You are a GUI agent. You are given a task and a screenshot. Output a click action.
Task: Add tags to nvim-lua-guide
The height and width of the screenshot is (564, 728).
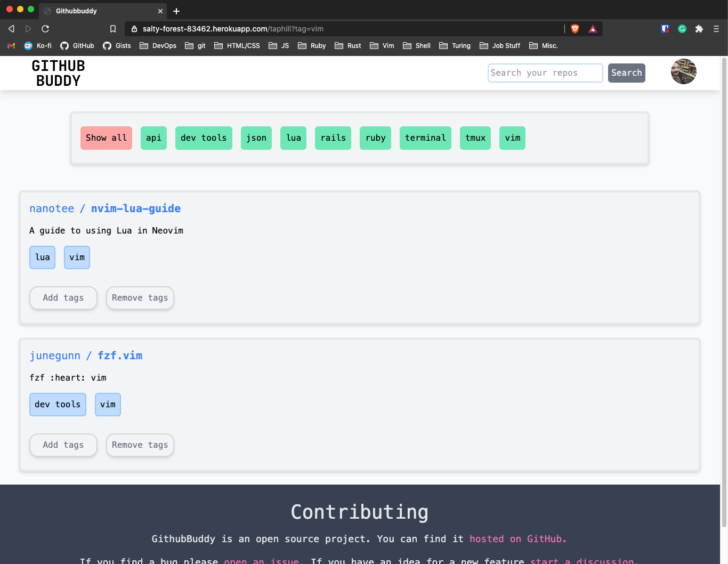point(63,298)
